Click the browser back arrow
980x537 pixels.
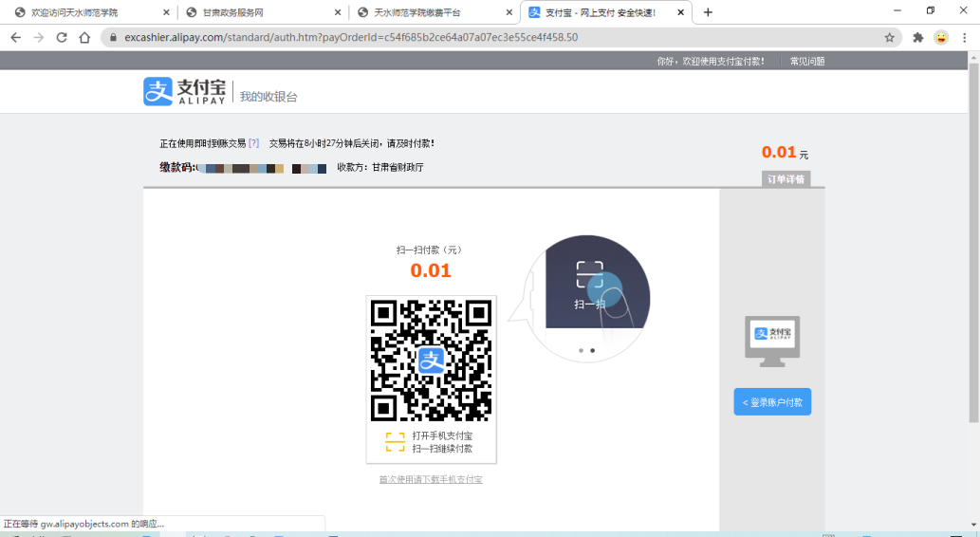[15, 38]
